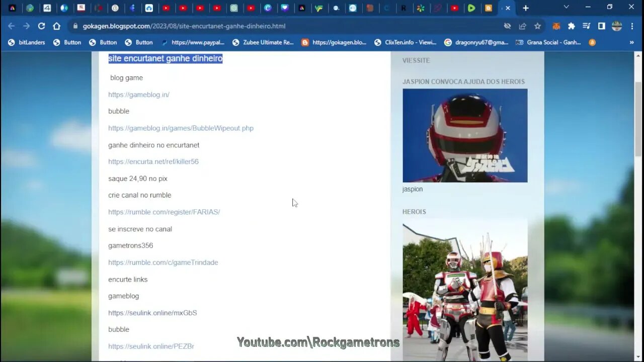Switch to the green globe tab
Screen dimensions: 644x362
click(30, 8)
